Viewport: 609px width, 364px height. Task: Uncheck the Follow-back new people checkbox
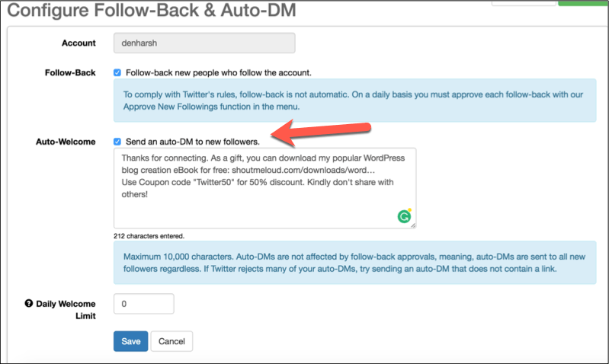pos(117,72)
